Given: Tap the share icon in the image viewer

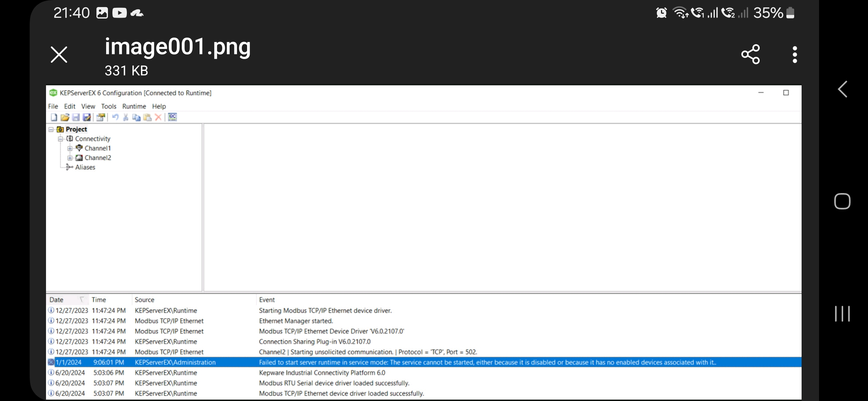Looking at the screenshot, I should click(750, 54).
